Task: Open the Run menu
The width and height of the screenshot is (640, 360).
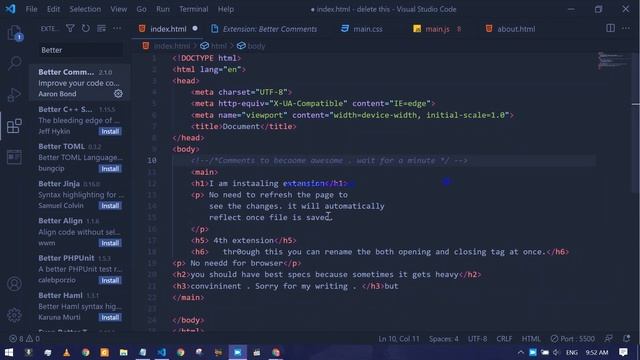Action: 163,9
